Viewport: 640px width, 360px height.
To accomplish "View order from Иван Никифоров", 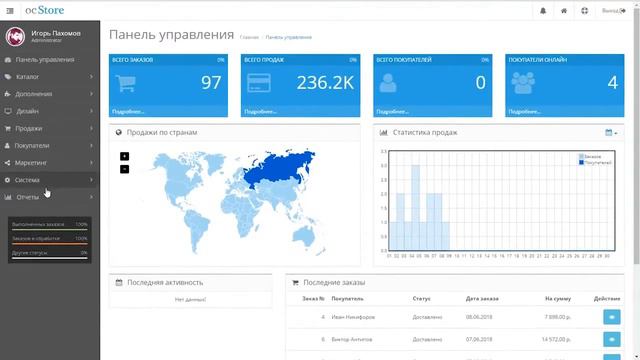I will click(612, 317).
